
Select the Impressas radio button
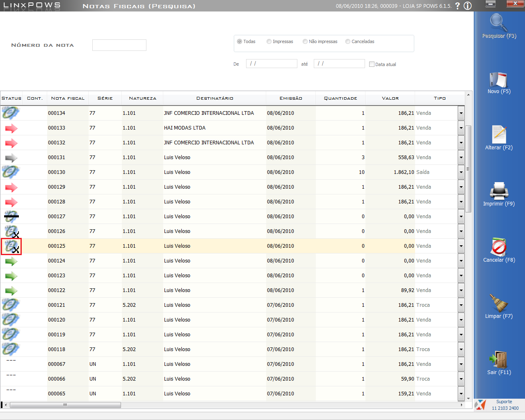click(x=269, y=41)
